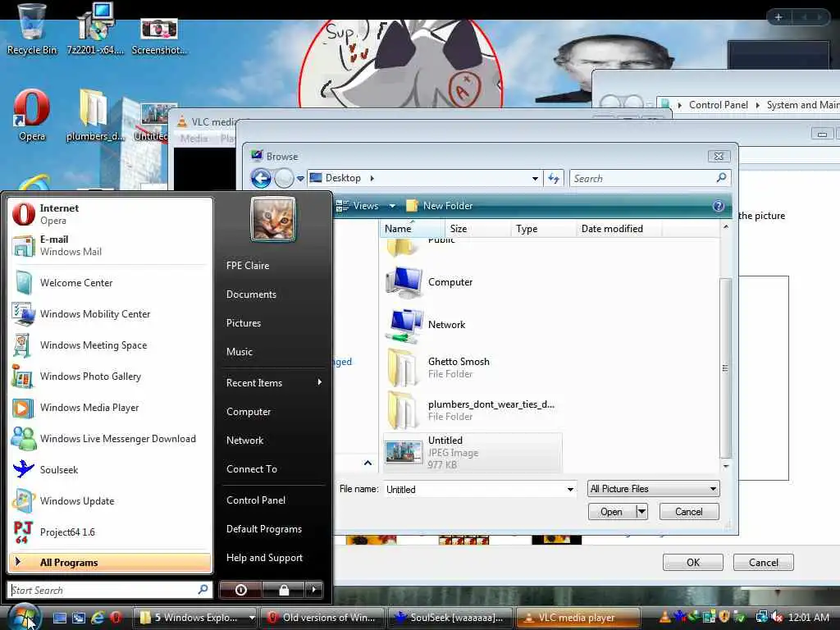This screenshot has width=840, height=630.
Task: Open Windows Update
Action: tap(110, 500)
